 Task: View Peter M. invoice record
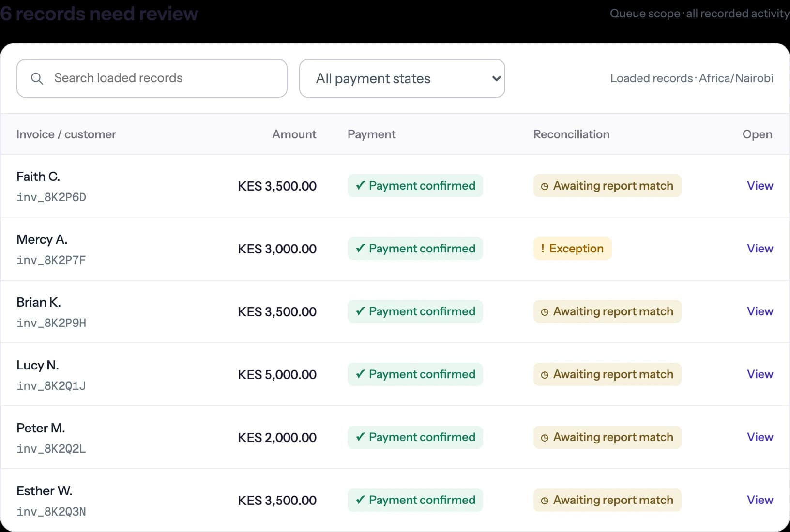coord(760,437)
